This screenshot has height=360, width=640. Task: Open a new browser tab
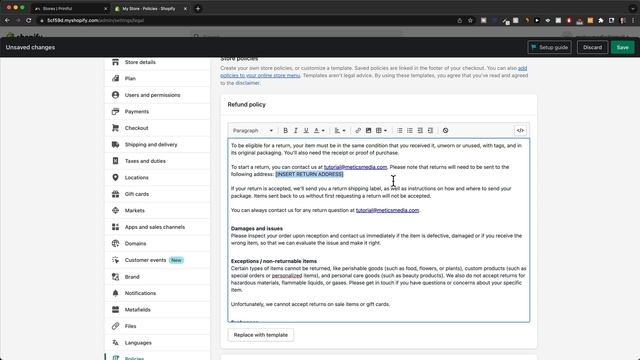(198, 9)
